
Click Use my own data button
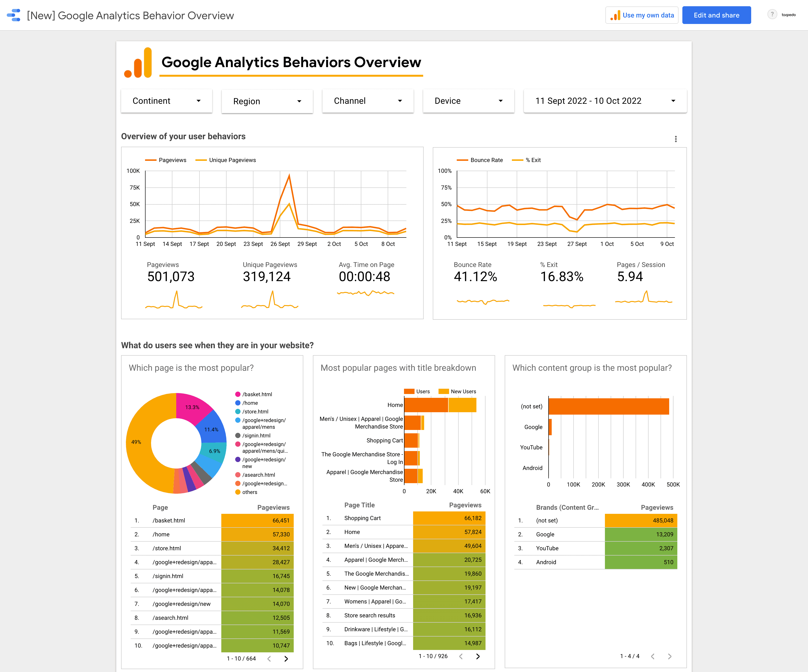[642, 15]
